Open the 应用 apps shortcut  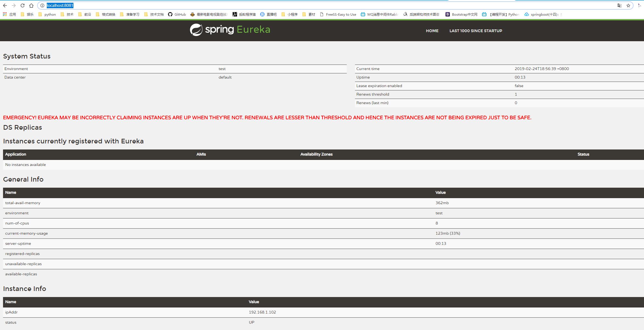click(x=9, y=14)
